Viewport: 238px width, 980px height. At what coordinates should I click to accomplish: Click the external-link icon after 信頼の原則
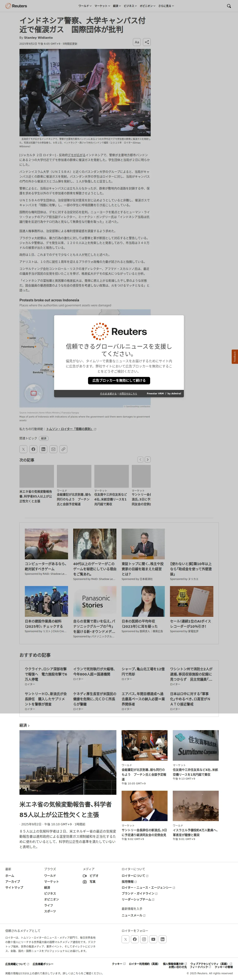[95, 429]
